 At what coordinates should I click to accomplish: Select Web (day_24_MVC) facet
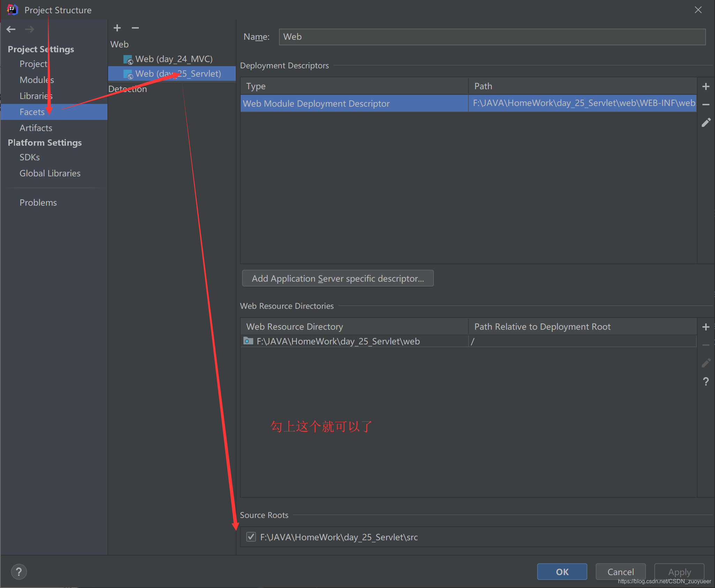pos(174,59)
